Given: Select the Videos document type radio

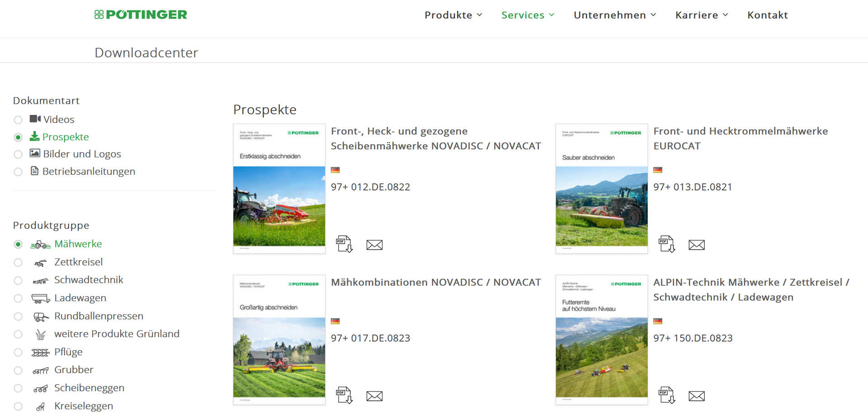Looking at the screenshot, I should point(18,120).
